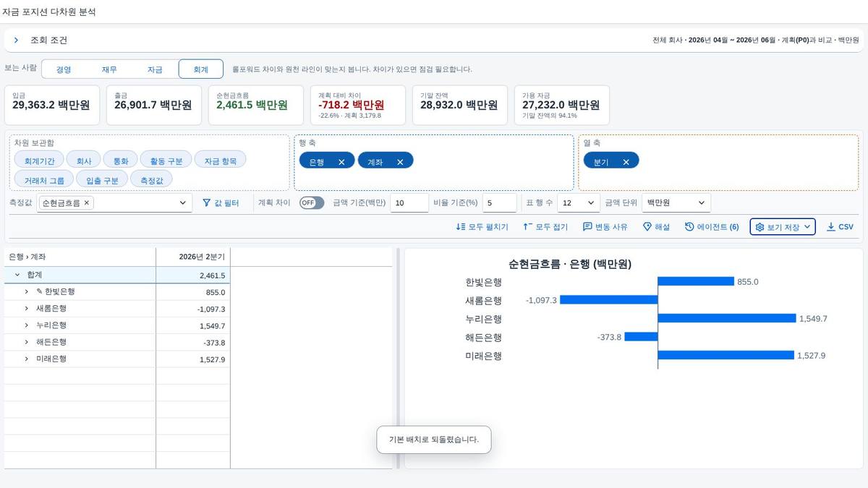868x488 pixels.
Task: Open the 계획 대비 차이 card
Action: click(x=359, y=106)
